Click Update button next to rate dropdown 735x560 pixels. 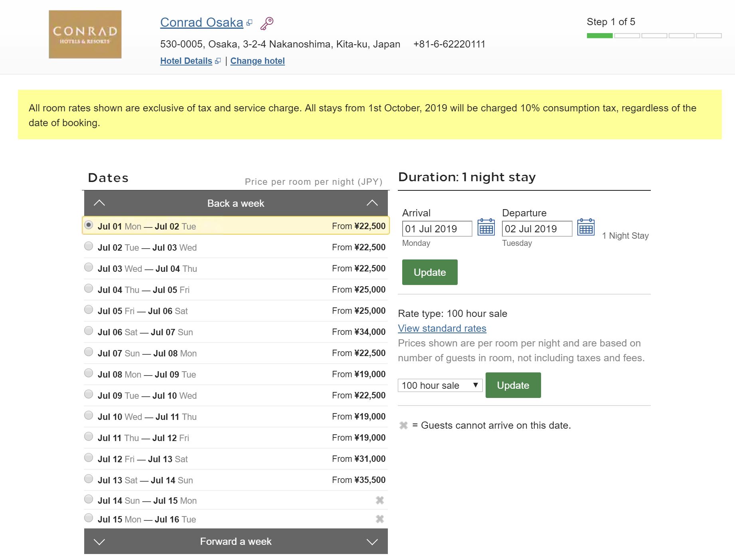point(513,385)
